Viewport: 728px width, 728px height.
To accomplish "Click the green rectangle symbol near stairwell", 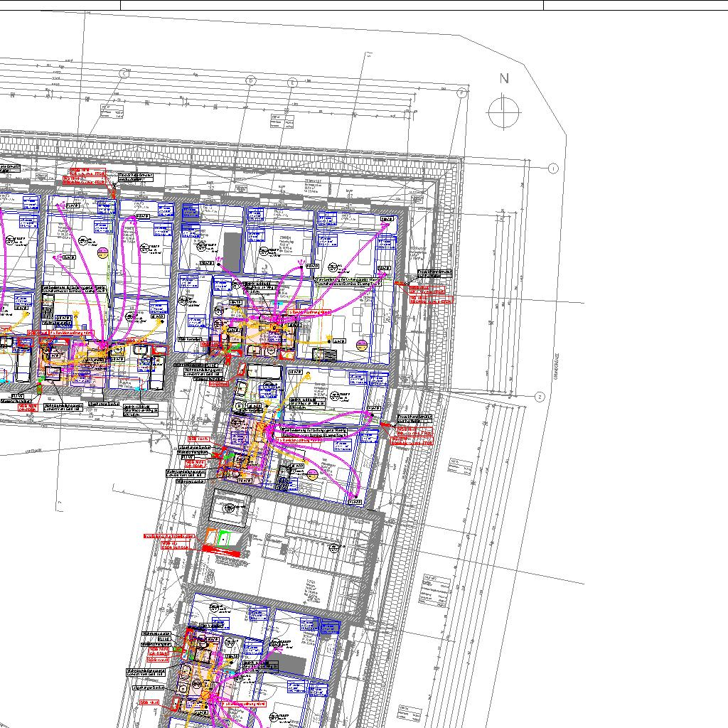I will coord(223,539).
